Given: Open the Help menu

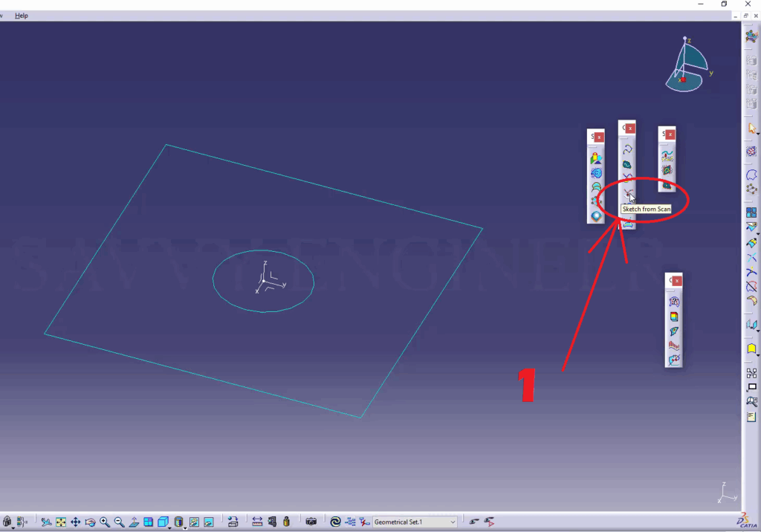Looking at the screenshot, I should coord(22,16).
